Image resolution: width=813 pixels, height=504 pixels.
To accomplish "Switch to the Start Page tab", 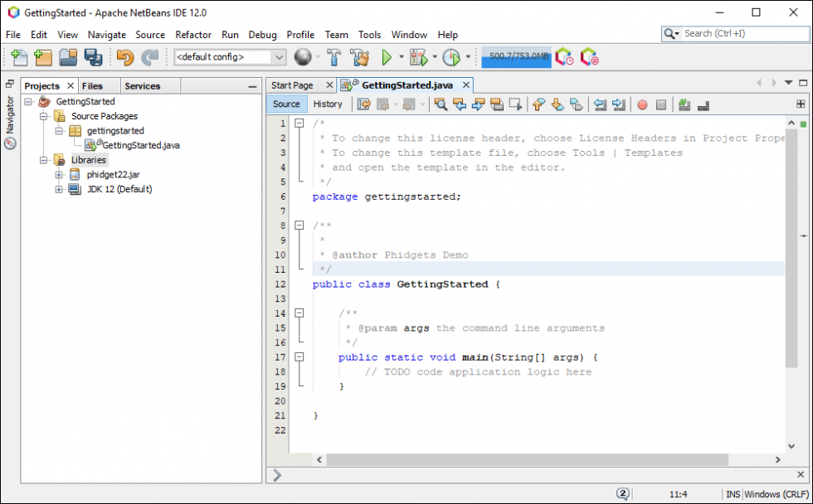I will click(293, 85).
